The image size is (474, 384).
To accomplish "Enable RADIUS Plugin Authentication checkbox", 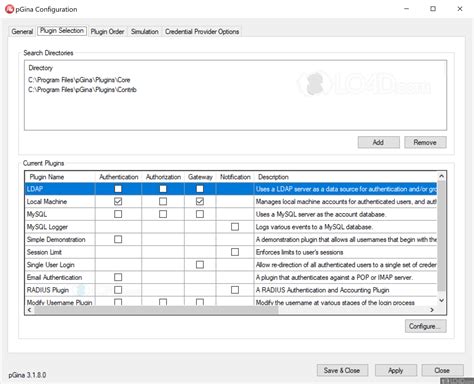I will (x=118, y=290).
